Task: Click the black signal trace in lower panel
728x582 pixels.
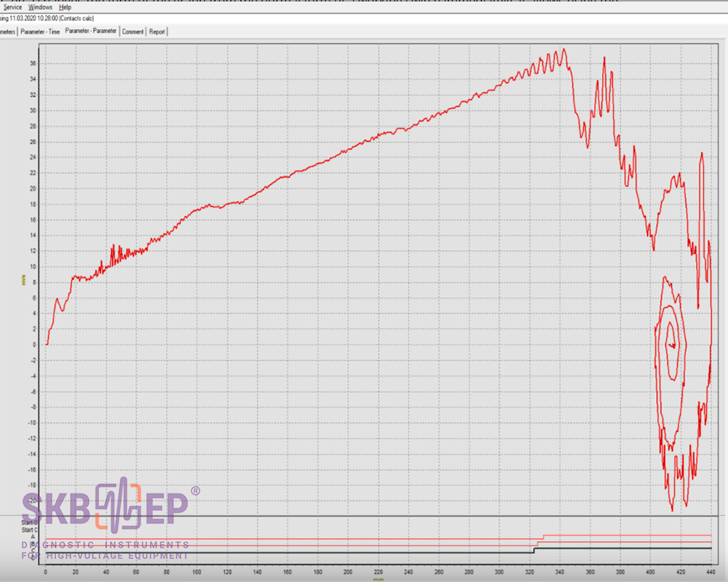Action: pyautogui.click(x=291, y=553)
